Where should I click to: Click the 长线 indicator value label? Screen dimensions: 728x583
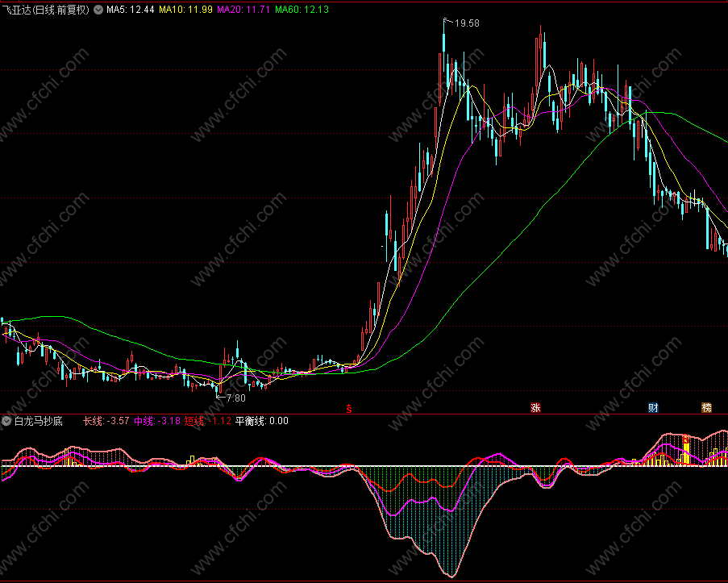coord(106,422)
